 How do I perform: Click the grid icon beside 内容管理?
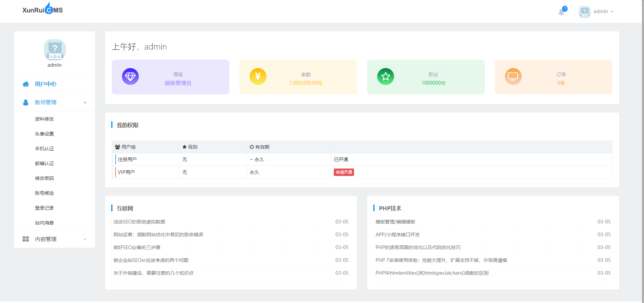pyautogui.click(x=26, y=239)
